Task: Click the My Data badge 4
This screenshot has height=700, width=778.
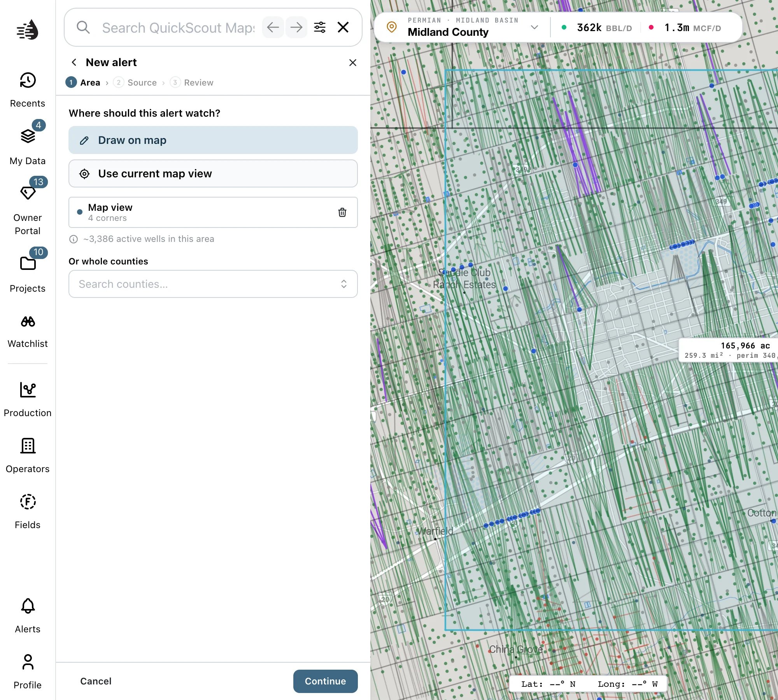Action: click(38, 125)
